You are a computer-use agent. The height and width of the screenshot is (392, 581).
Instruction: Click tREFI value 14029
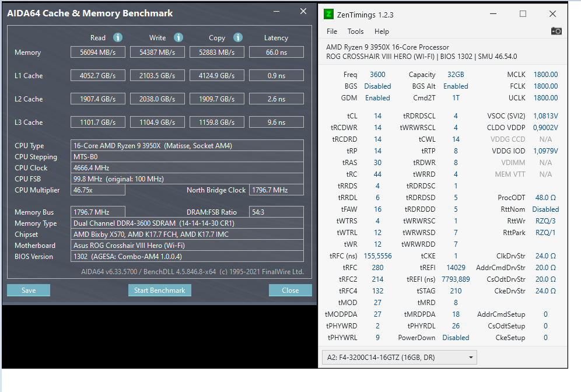[x=456, y=268]
